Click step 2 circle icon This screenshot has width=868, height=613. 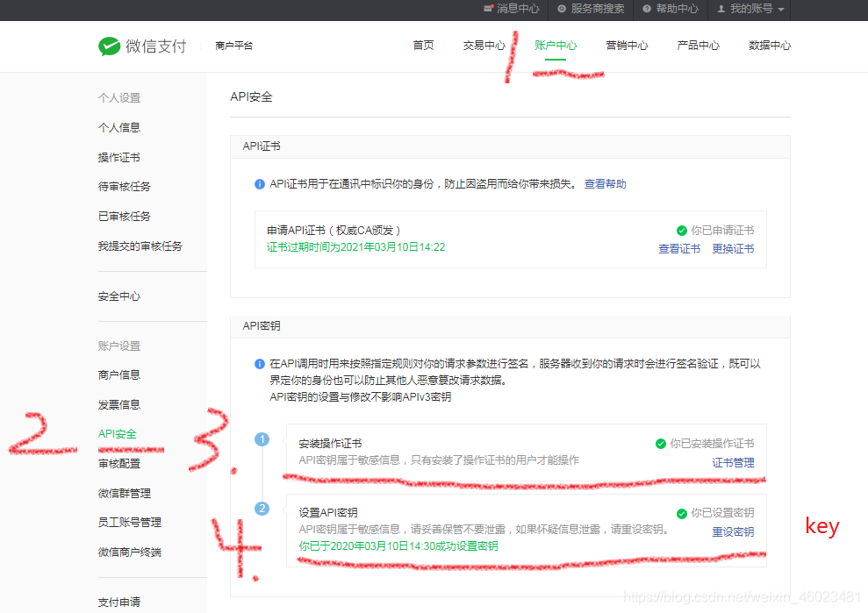coord(262,509)
